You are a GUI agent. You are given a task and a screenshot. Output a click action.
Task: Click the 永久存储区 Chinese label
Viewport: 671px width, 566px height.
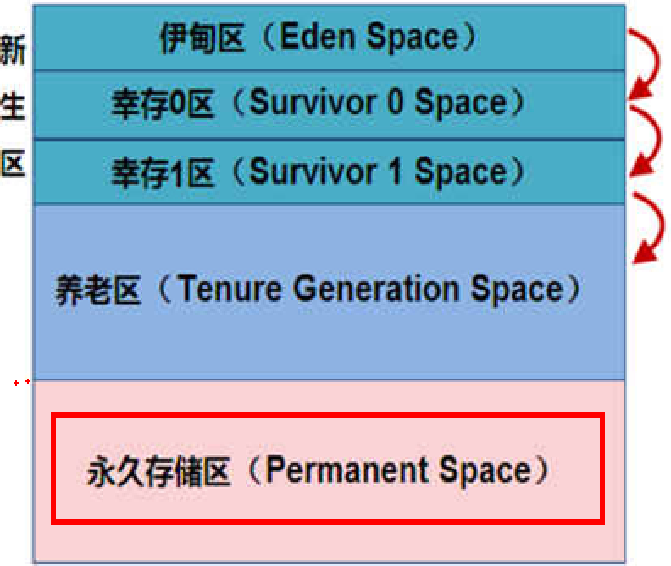pyautogui.click(x=159, y=471)
